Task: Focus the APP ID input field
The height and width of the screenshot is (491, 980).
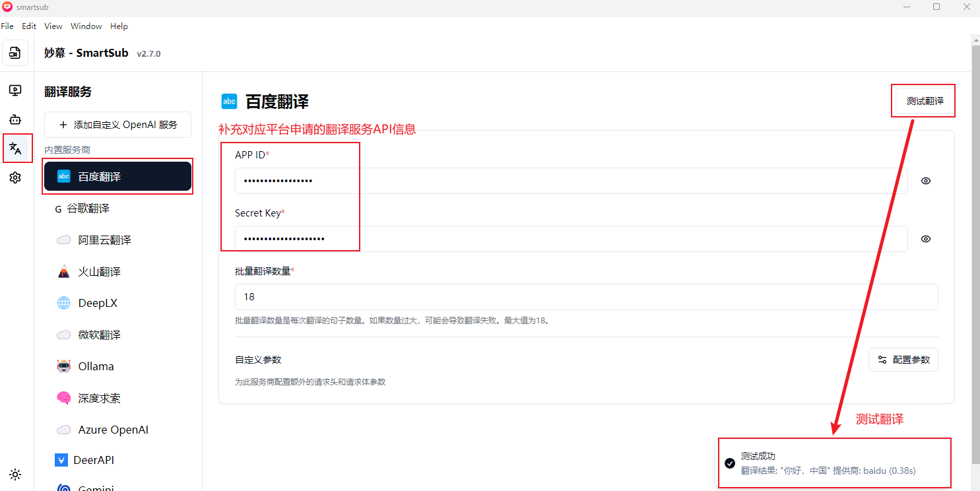Action: click(571, 181)
